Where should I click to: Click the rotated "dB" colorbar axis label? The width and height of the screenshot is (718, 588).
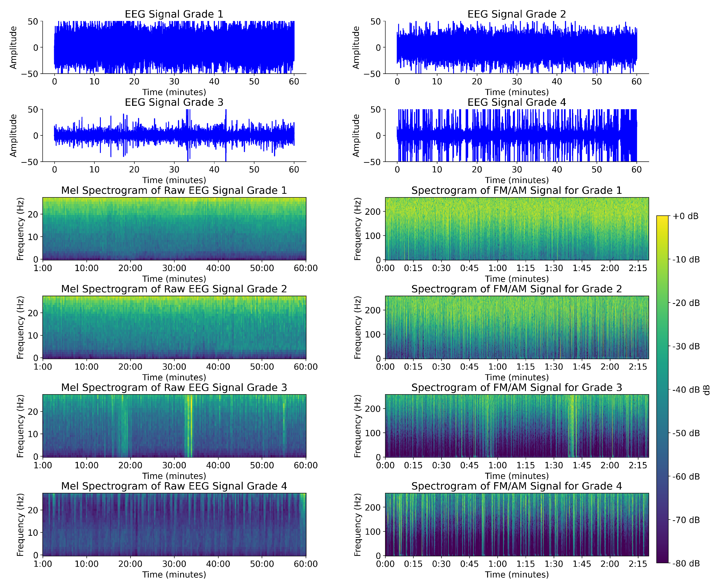coord(706,389)
